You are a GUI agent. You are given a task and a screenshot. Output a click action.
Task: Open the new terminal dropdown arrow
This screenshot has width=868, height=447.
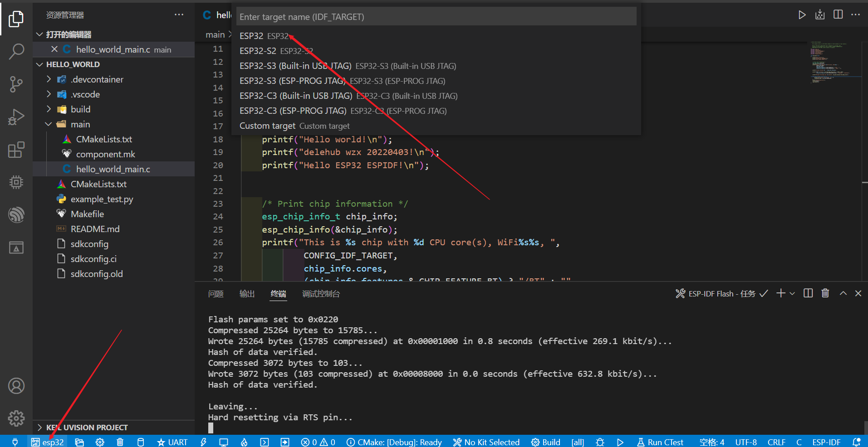point(792,294)
